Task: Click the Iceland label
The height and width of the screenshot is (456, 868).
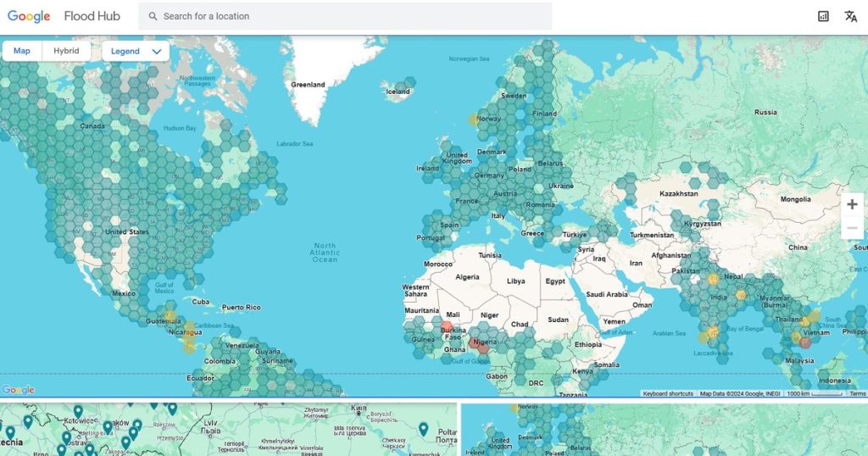Action: pyautogui.click(x=398, y=92)
